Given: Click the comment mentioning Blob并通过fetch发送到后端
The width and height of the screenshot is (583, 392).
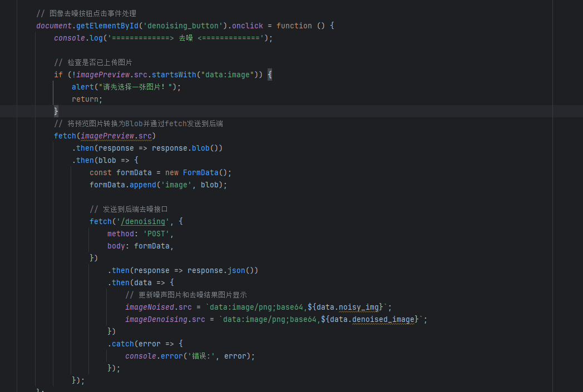Looking at the screenshot, I should pyautogui.click(x=139, y=124).
